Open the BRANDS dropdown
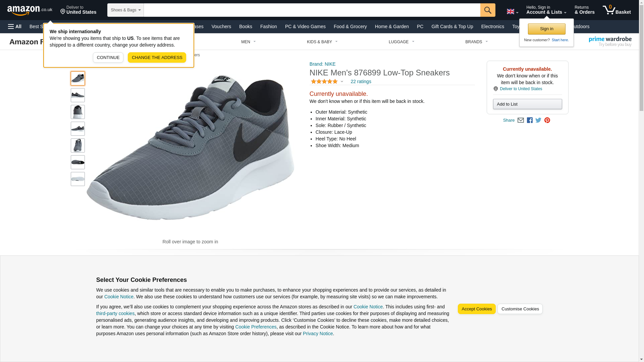The height and width of the screenshot is (362, 644). pos(476,42)
